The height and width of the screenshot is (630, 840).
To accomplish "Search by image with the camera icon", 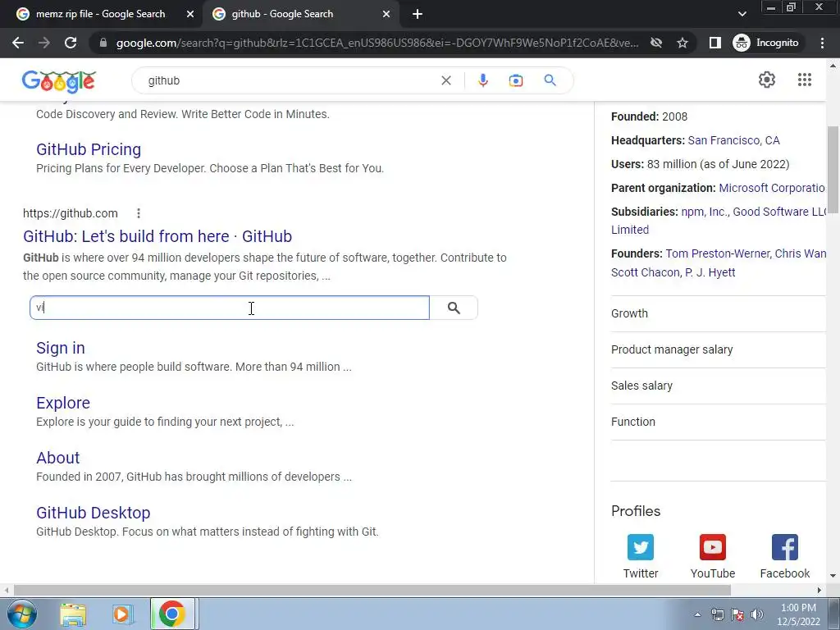I will tap(515, 80).
